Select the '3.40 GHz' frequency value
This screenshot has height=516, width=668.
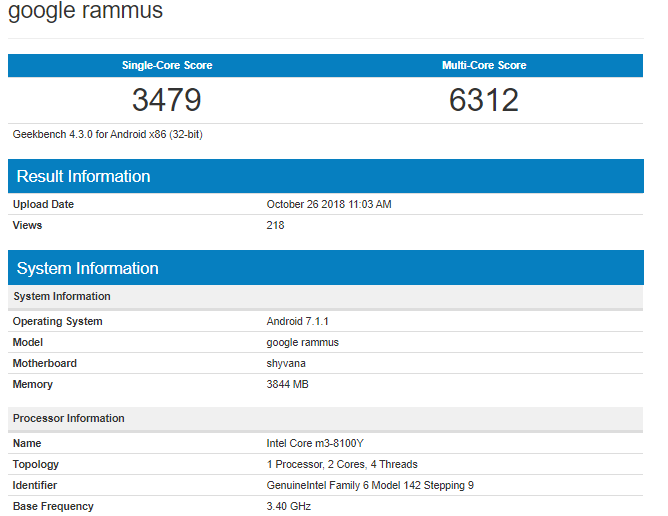coord(289,506)
